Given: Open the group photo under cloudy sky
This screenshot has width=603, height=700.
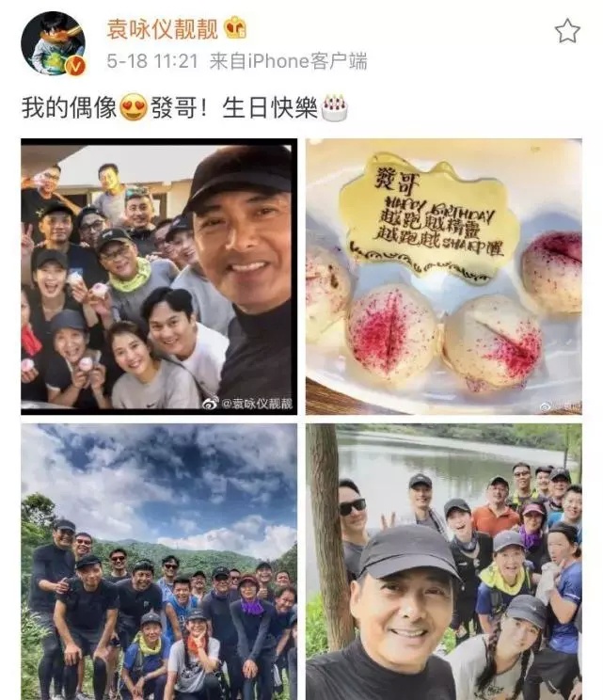Looking at the screenshot, I should point(159,562).
